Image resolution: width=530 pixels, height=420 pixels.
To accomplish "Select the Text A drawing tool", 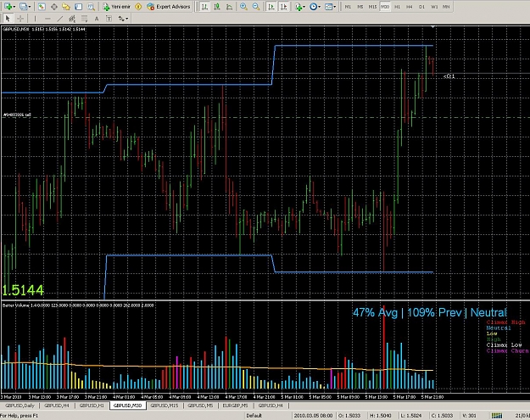I will 97,19.
